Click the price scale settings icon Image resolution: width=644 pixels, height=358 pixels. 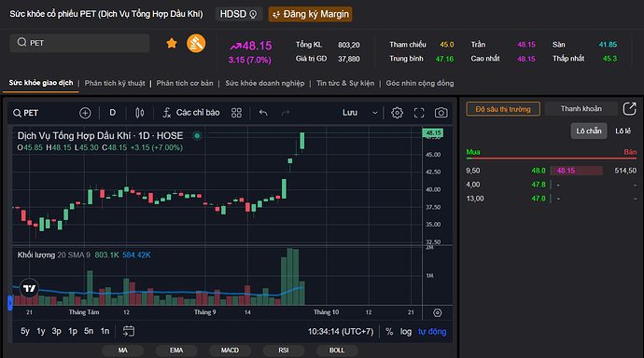pyautogui.click(x=438, y=313)
